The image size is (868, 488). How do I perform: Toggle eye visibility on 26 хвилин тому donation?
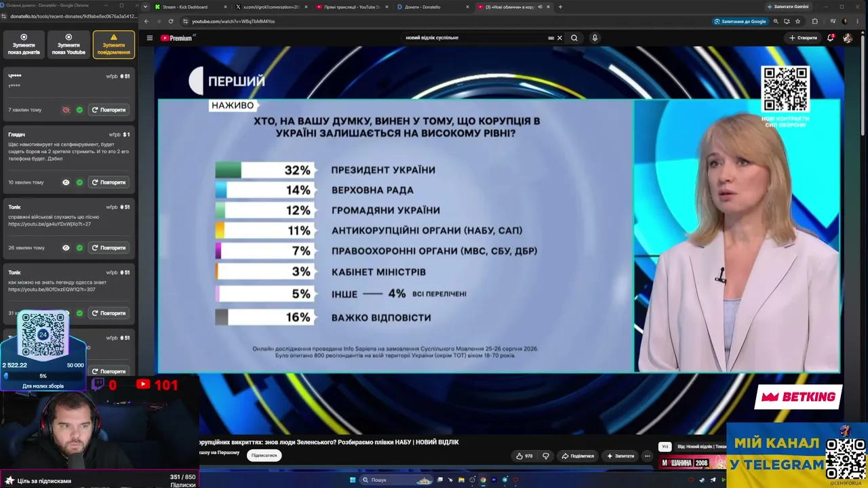coord(66,248)
